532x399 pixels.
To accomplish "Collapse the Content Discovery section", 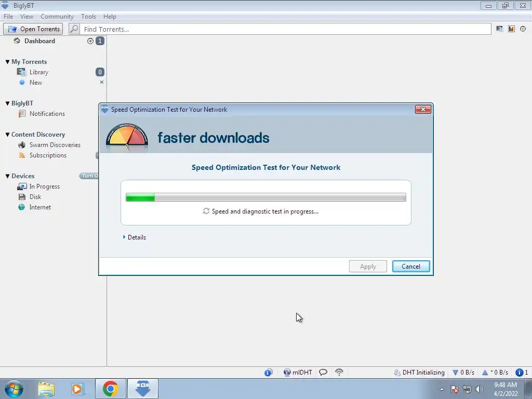I will [7, 135].
